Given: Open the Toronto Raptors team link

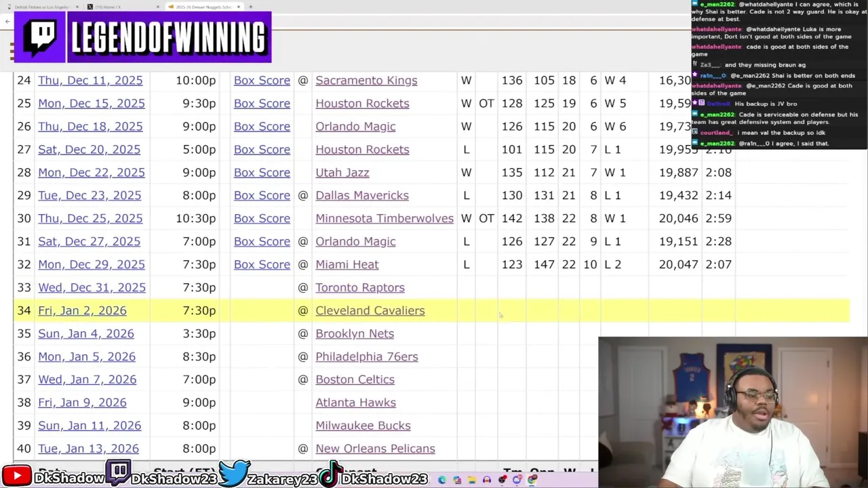Looking at the screenshot, I should [360, 288].
